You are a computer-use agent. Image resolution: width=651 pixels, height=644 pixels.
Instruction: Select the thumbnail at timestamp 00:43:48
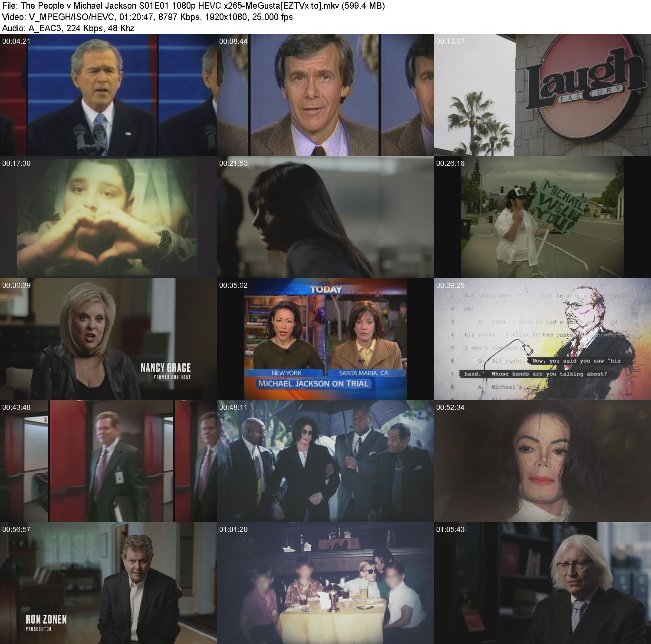click(x=108, y=461)
